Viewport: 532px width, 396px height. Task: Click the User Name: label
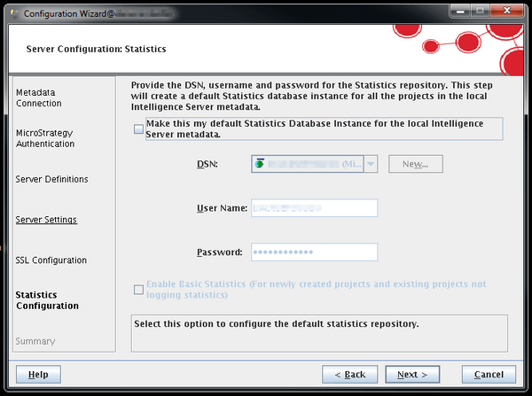[x=223, y=208]
